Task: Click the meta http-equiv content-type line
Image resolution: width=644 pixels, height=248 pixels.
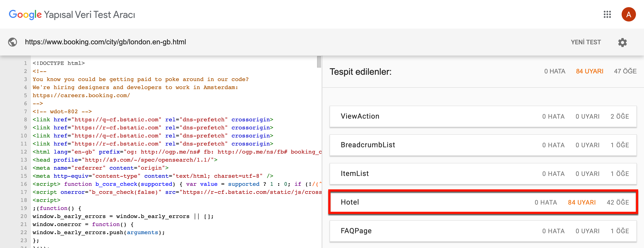Action: [153, 176]
